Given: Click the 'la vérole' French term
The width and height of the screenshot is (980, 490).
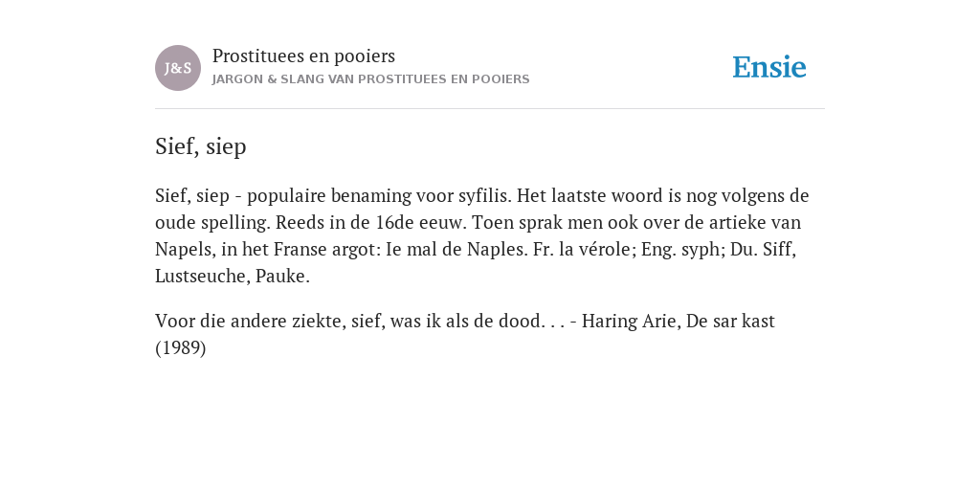Looking at the screenshot, I should tap(595, 250).
